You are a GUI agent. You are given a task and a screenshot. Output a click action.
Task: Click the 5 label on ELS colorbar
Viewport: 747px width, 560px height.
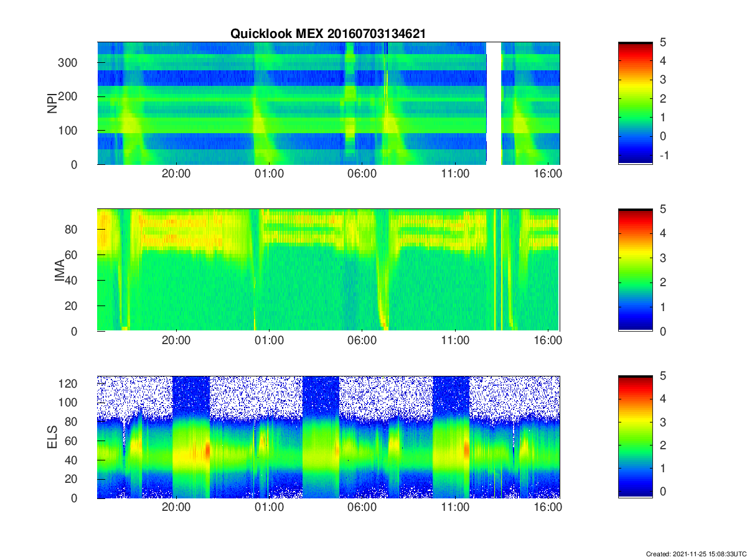663,376
